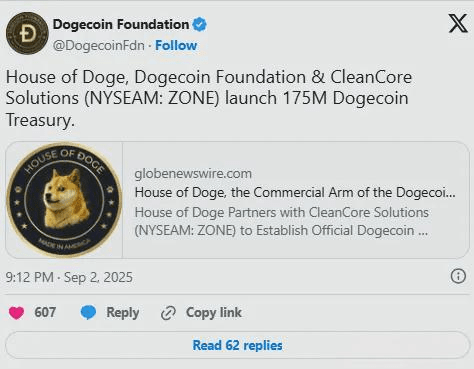This screenshot has height=369, width=474.
Task: Open the tweet info circle icon
Action: [x=458, y=276]
